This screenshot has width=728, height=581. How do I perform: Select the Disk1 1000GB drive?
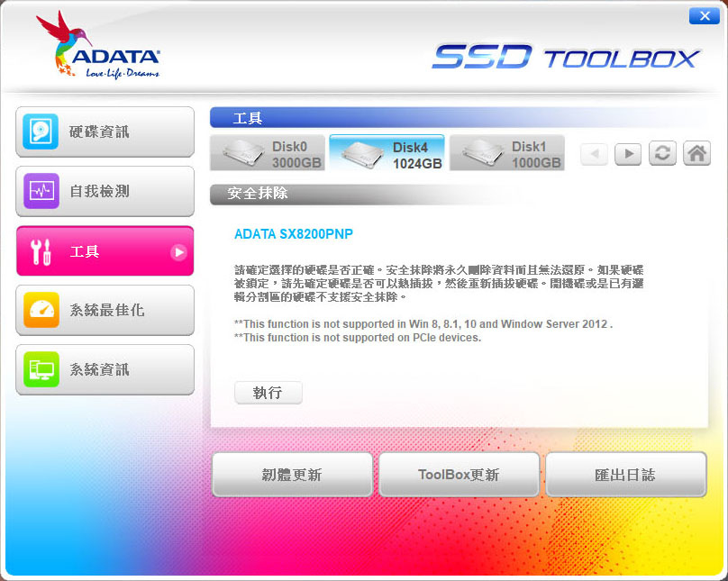tap(507, 153)
